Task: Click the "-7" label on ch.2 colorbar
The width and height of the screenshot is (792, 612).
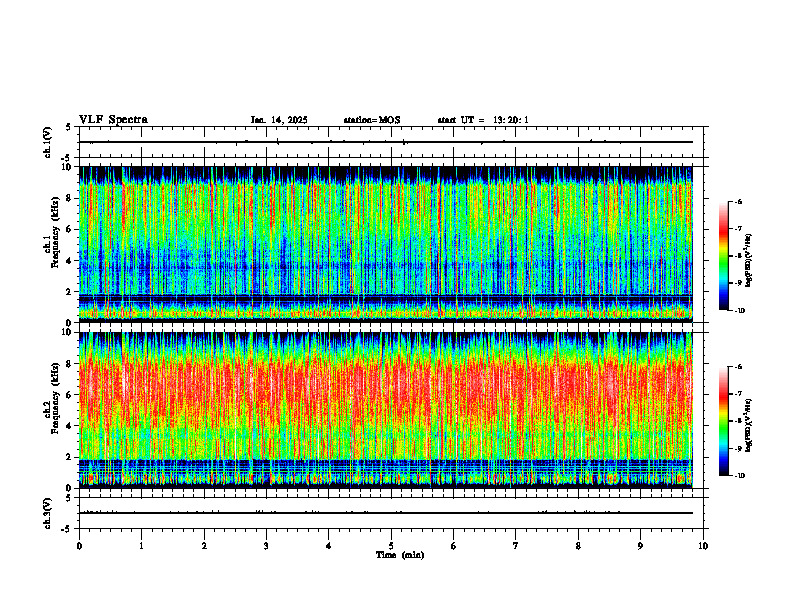Action: [x=738, y=394]
